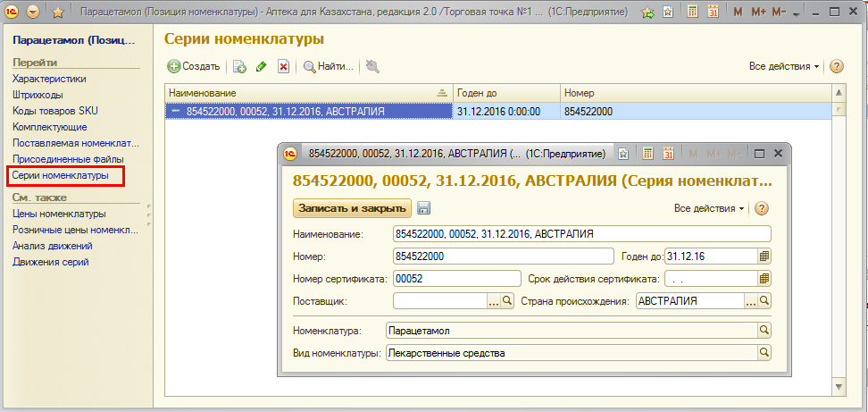This screenshot has width=868, height=412.
Task: Click the Номер сертификата input field
Action: [x=452, y=278]
